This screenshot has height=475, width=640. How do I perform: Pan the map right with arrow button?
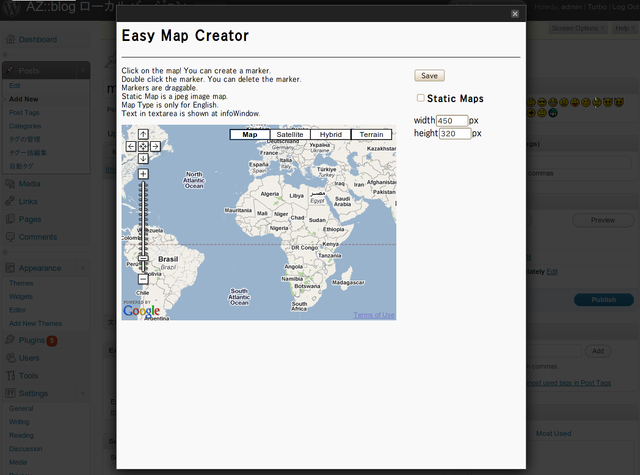tap(156, 146)
